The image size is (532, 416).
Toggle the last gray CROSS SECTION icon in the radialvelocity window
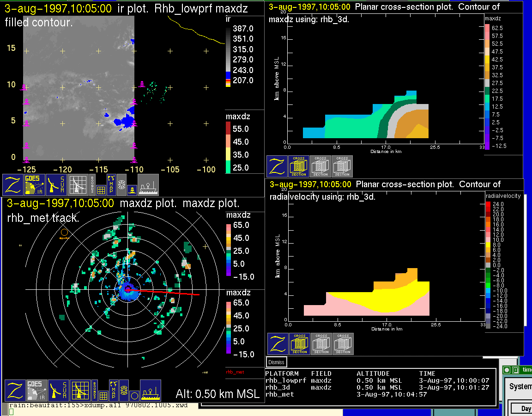point(343,344)
